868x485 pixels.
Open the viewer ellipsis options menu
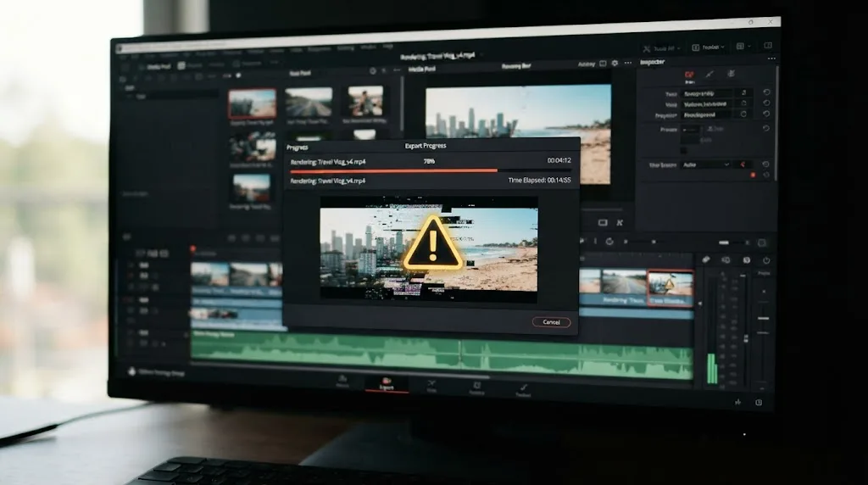coord(628,63)
